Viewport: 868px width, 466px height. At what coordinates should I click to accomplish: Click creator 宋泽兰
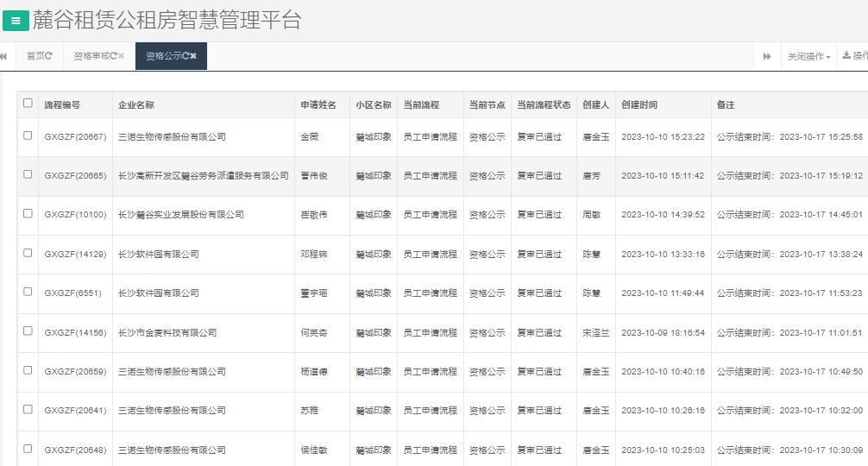click(x=595, y=332)
